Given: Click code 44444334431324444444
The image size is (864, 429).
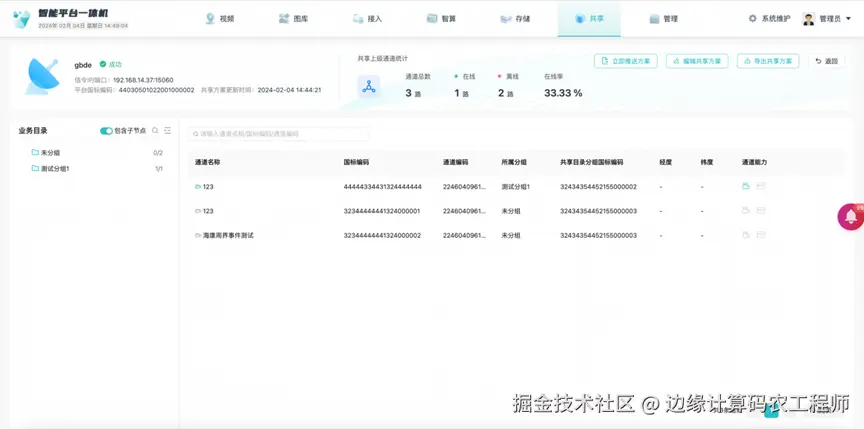Looking at the screenshot, I should tap(382, 187).
